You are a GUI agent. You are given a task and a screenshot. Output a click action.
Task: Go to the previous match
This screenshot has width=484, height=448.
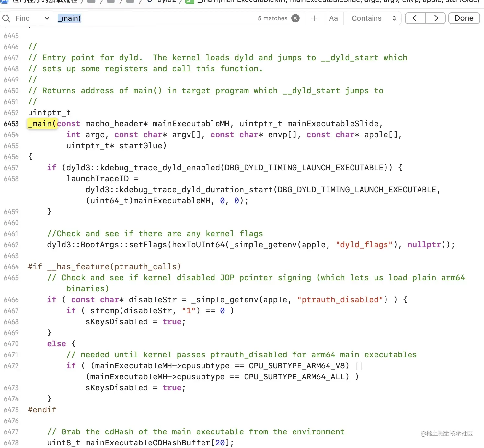pyautogui.click(x=415, y=18)
